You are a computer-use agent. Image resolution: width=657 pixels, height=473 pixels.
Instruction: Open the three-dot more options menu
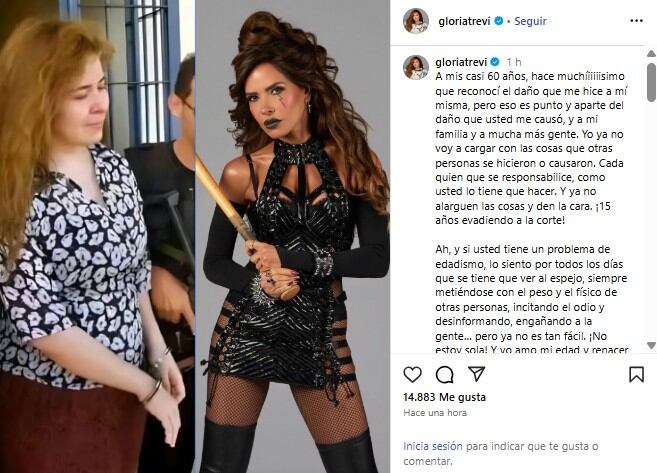(636, 21)
